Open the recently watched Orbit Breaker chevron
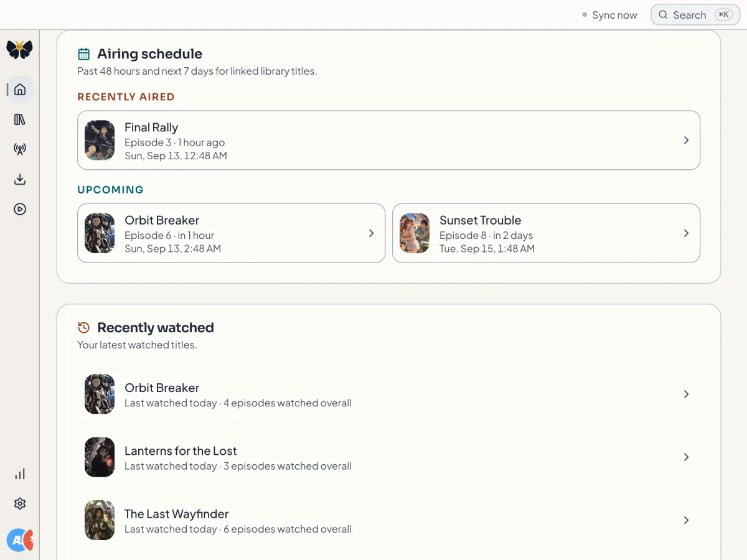747x560 pixels. tap(686, 394)
